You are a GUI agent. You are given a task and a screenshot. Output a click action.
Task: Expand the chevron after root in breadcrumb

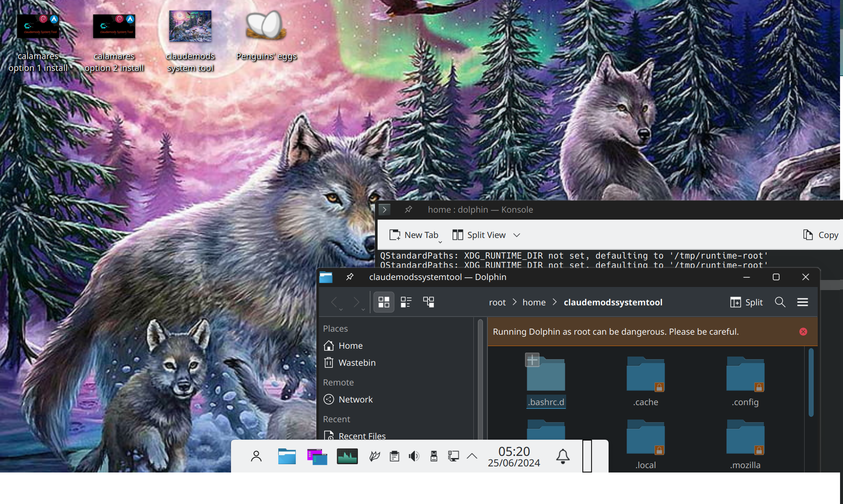click(515, 302)
